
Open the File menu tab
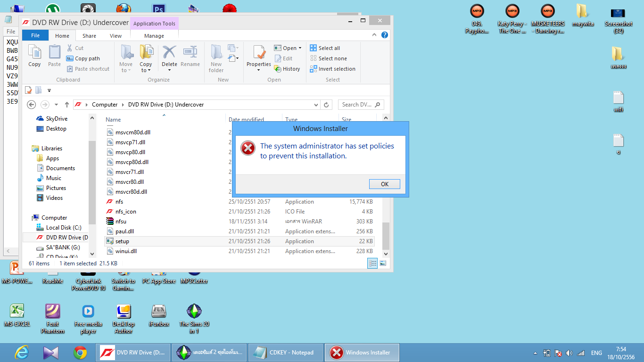[35, 36]
